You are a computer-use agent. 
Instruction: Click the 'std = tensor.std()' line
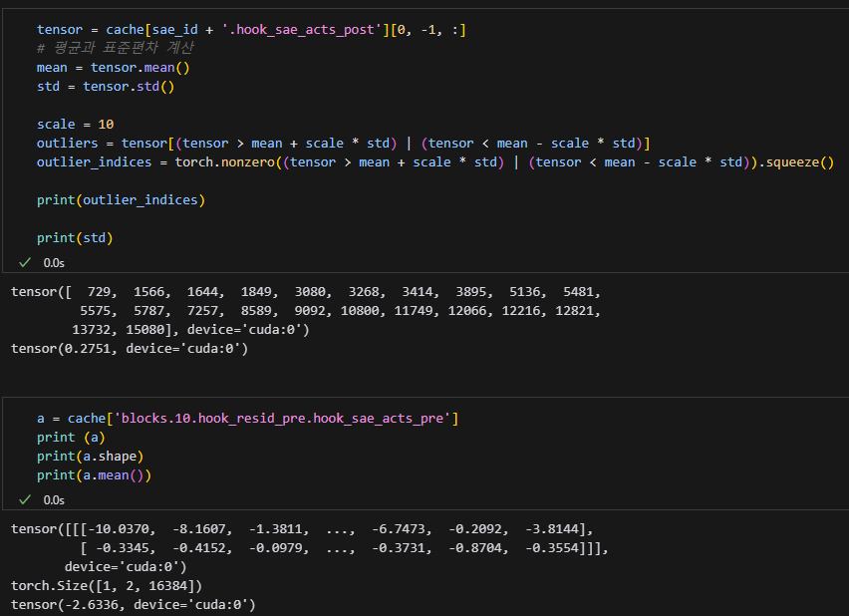click(106, 87)
